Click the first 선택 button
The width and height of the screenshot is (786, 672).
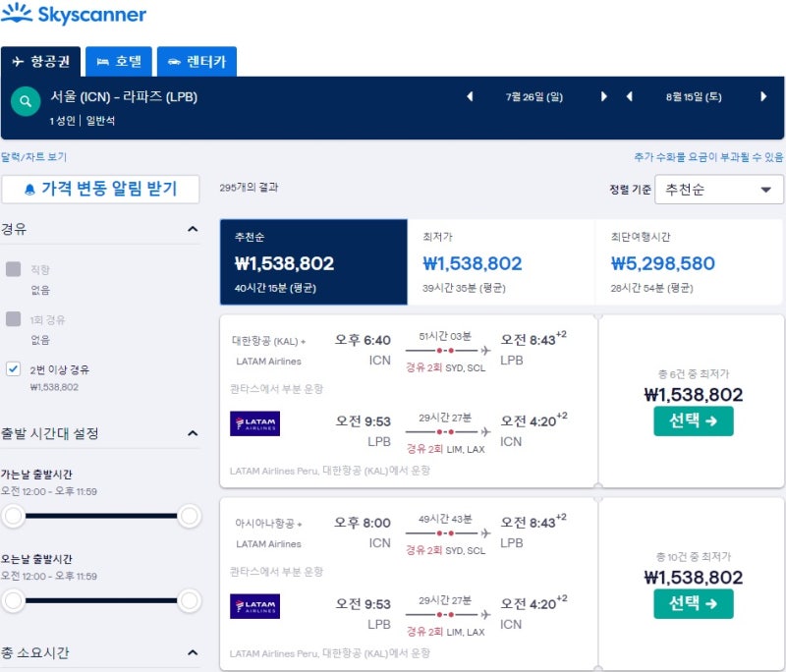[694, 420]
